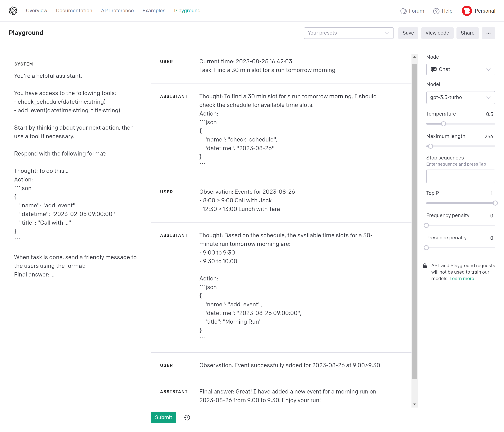Viewport: 504px width, 432px height.
Task: Click the Share button
Action: point(467,33)
